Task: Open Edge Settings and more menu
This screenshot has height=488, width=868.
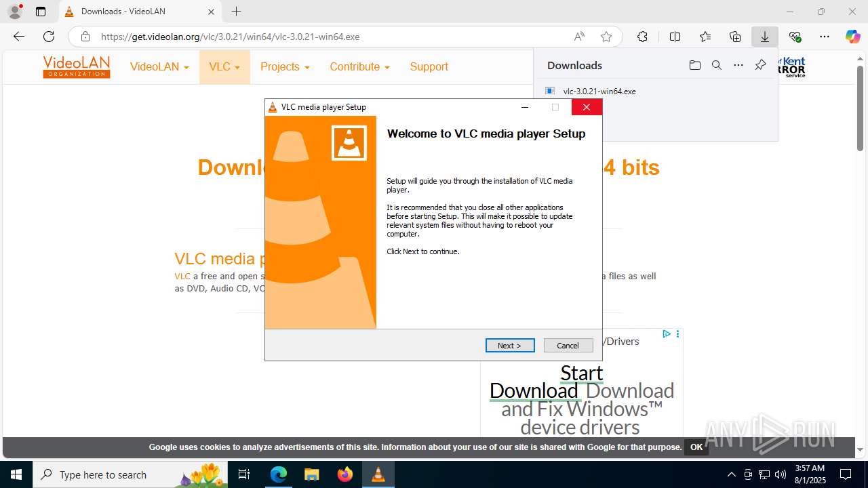Action: pos(825,37)
